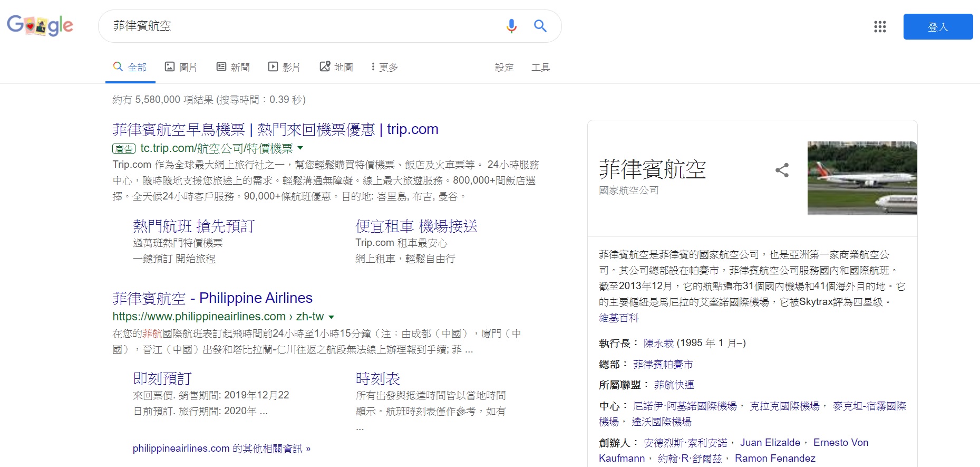980x467 pixels.
Task: Switch to the 新聞 news tab
Action: (233, 67)
